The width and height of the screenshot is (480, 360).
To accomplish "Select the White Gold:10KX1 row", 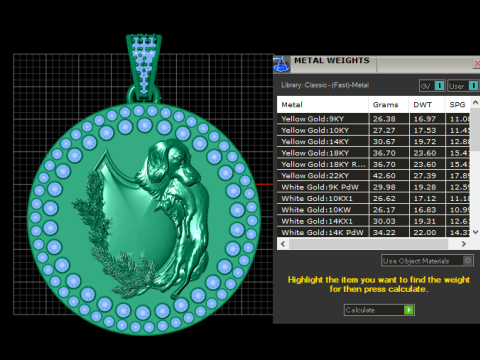I will point(373,198).
